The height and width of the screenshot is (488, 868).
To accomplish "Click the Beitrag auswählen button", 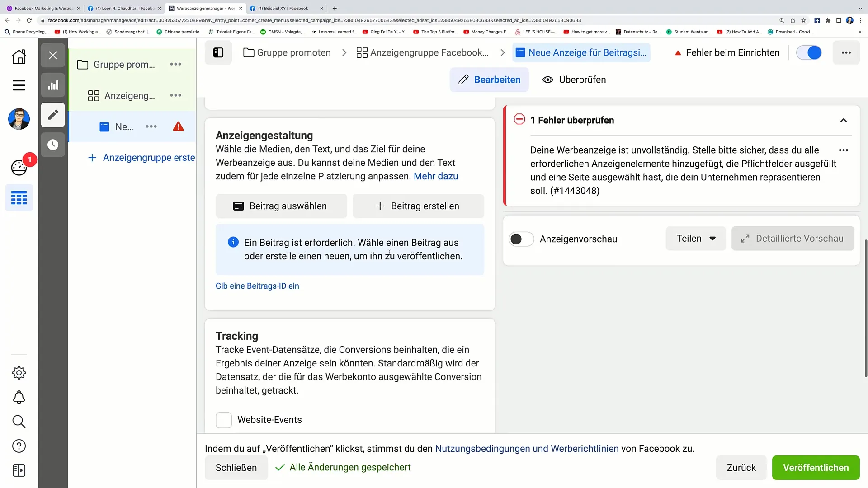I will click(281, 206).
